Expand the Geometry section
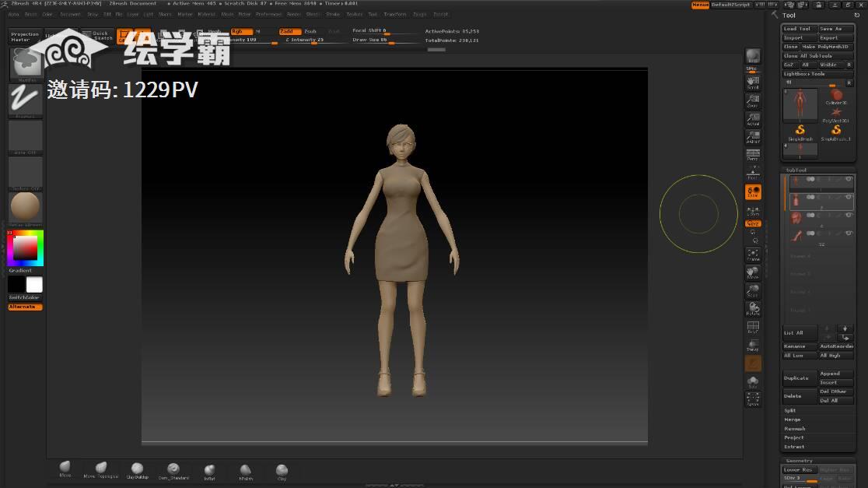Screen dimensions: 868x488 (799, 461)
